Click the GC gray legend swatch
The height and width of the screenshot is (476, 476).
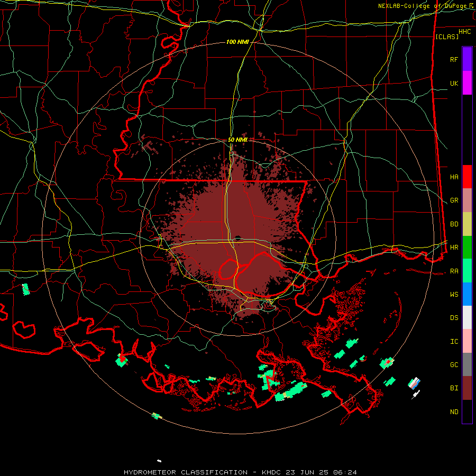(x=467, y=364)
